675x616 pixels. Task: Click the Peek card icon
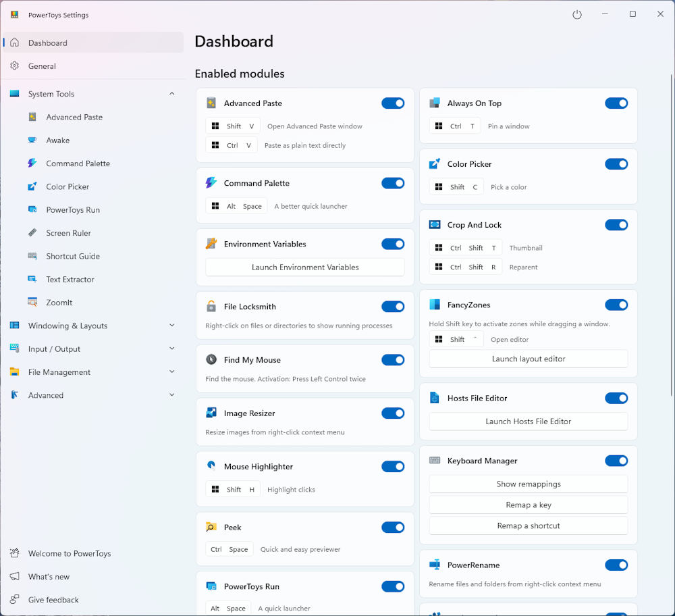pyautogui.click(x=211, y=528)
